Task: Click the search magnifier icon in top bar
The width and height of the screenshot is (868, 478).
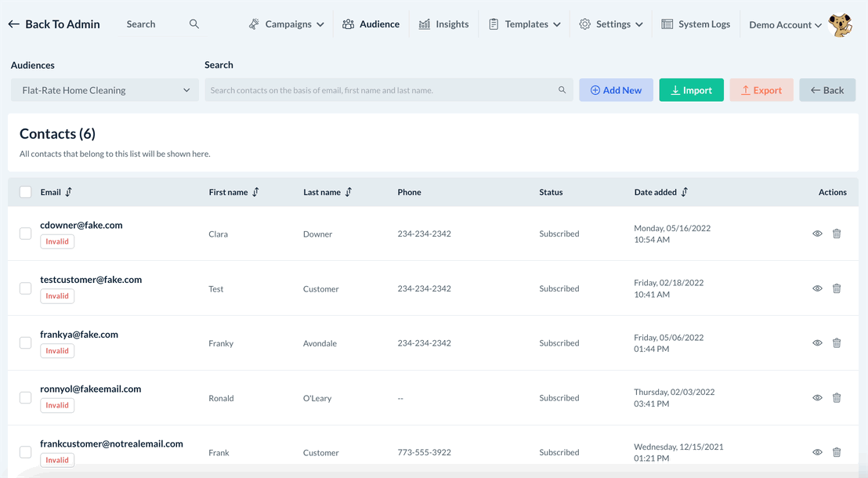Action: click(x=194, y=24)
